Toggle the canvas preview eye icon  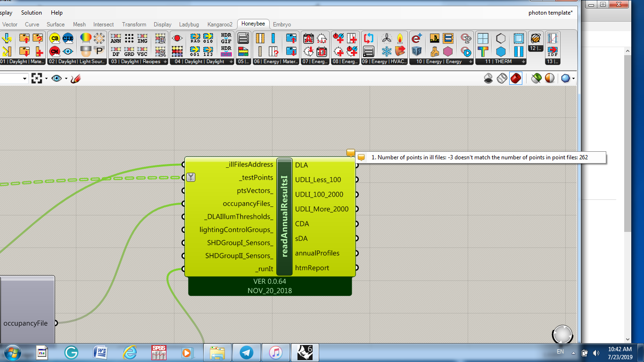click(x=57, y=79)
